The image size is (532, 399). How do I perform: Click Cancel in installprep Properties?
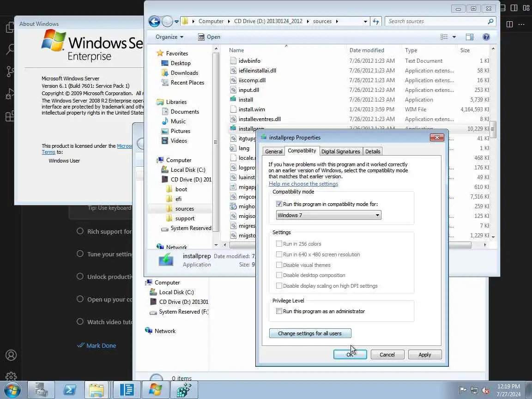pyautogui.click(x=387, y=355)
